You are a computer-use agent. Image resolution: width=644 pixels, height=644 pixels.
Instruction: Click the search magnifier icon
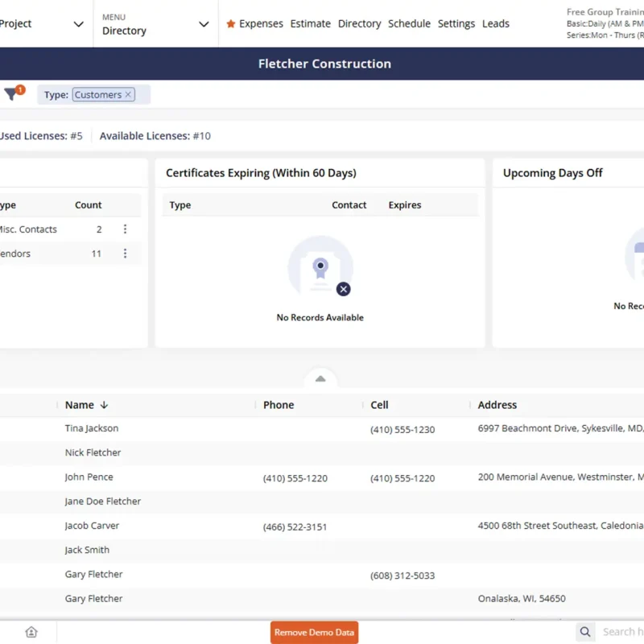coord(585,632)
